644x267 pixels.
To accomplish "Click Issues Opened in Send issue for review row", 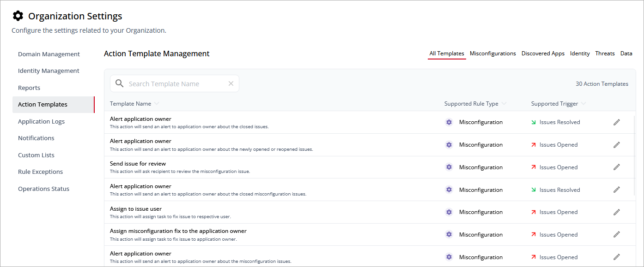I will [559, 167].
